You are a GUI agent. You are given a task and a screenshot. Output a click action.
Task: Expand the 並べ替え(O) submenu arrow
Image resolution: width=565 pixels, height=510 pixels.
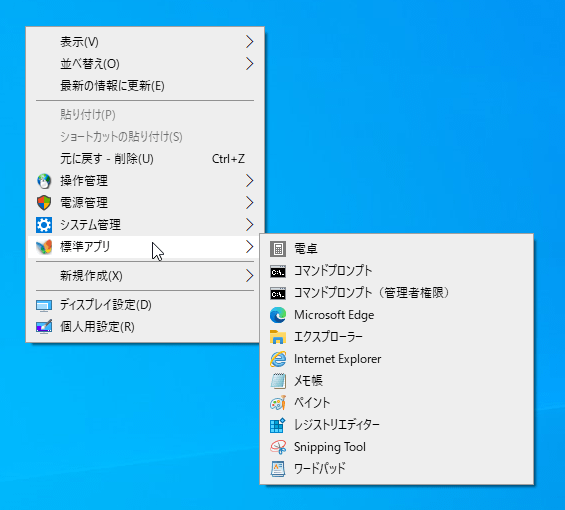250,64
